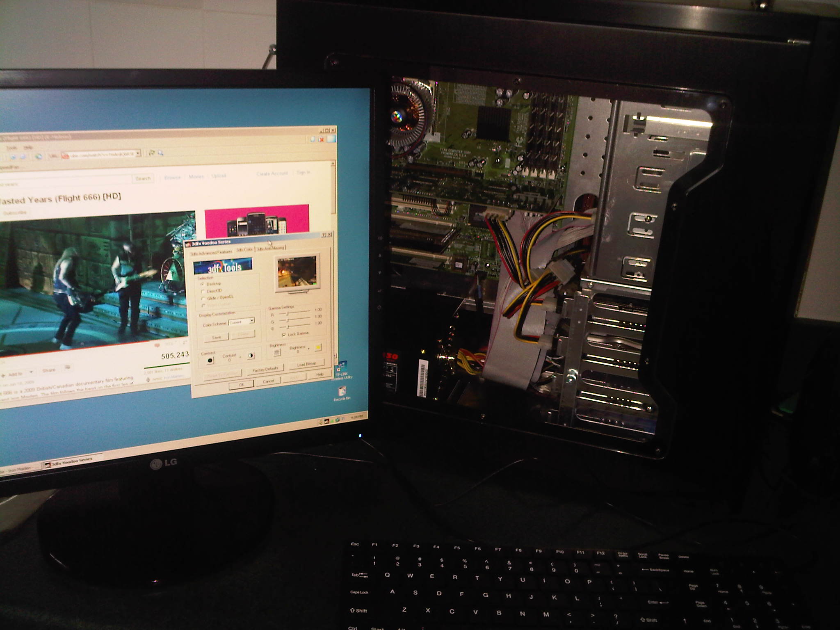Click the Create Account link
The height and width of the screenshot is (630, 840).
pyautogui.click(x=272, y=174)
